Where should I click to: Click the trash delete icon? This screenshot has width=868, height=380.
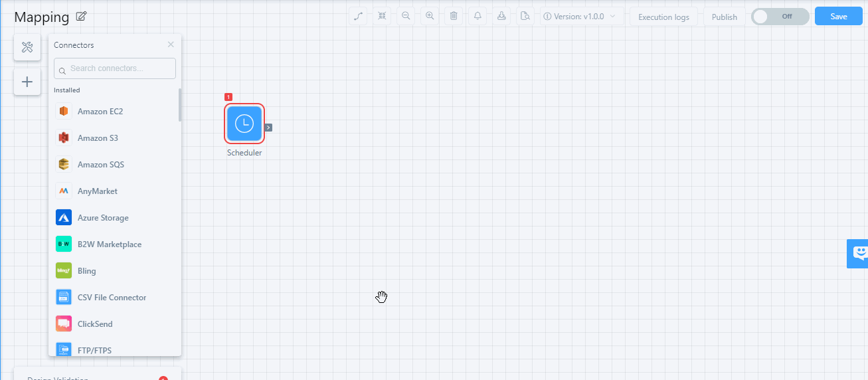coord(454,16)
